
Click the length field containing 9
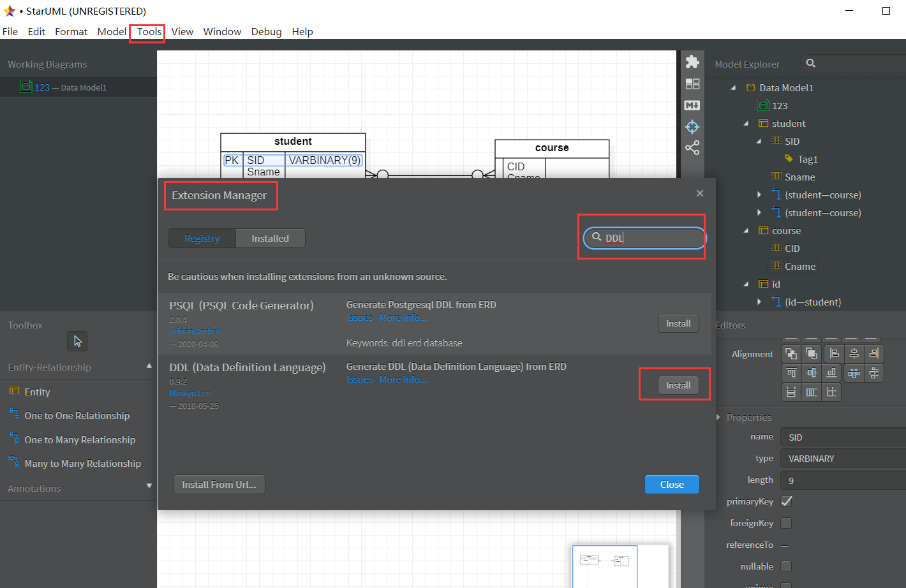(843, 480)
